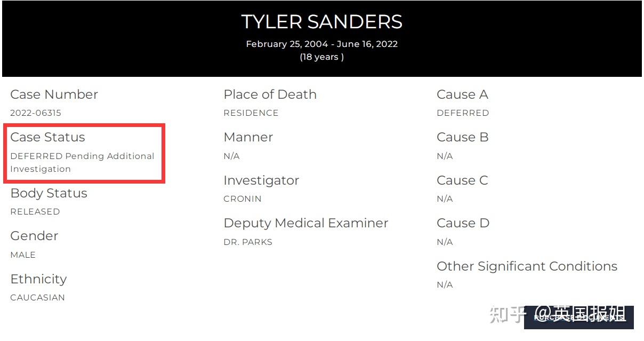Click the Other Significant Conditions label

click(527, 266)
